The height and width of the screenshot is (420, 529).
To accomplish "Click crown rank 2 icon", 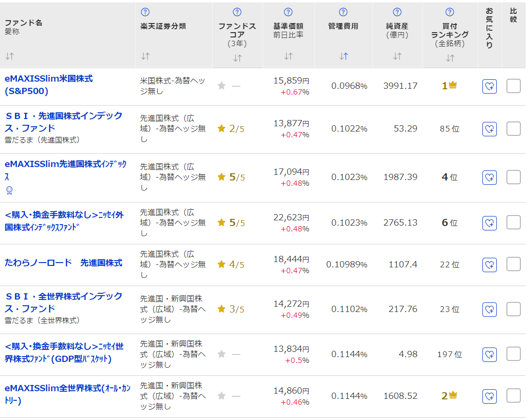I will (453, 395).
